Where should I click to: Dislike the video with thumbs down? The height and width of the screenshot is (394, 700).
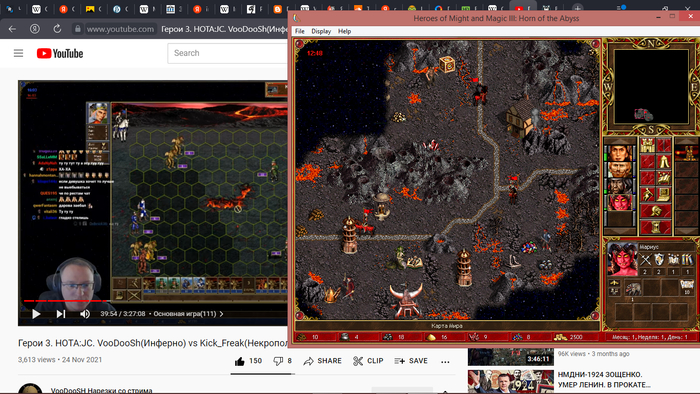pyautogui.click(x=282, y=361)
